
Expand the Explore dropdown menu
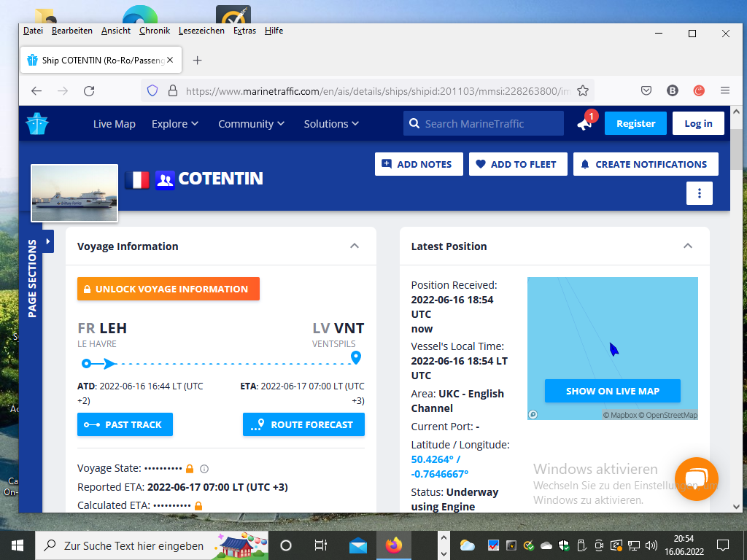coord(175,124)
